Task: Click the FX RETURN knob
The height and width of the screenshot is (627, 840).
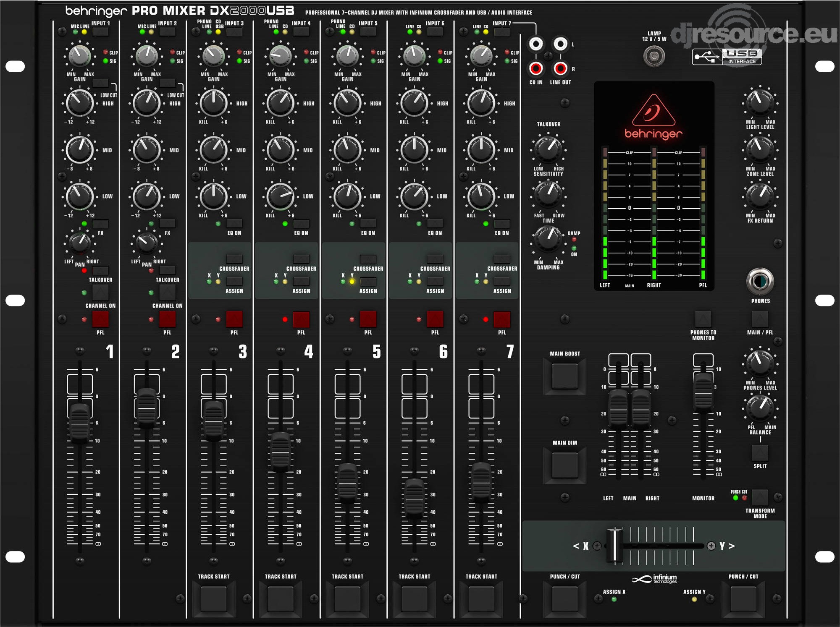Action: tap(760, 196)
